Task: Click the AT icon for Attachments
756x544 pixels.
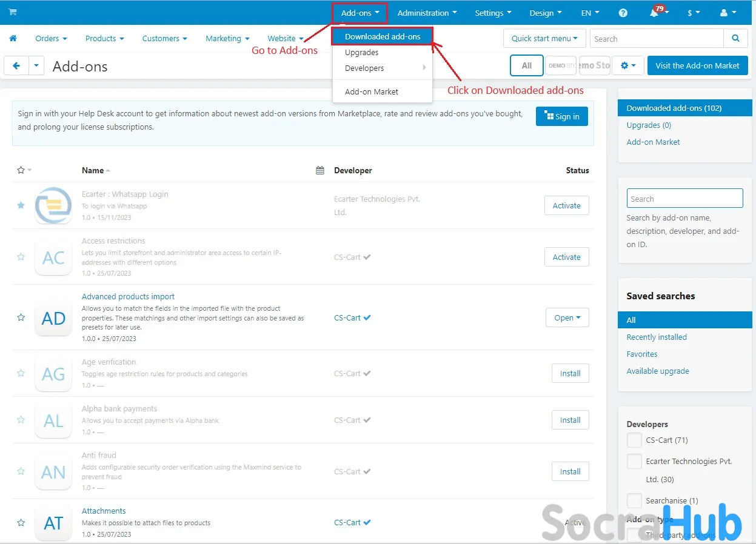Action: tap(53, 523)
